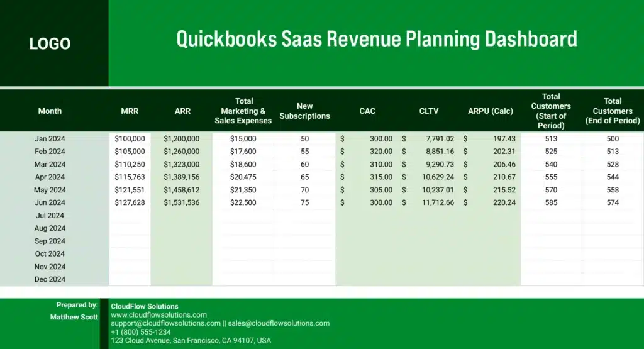
Task: Click the support@cloudflowsolutions.com email
Action: 165,324
